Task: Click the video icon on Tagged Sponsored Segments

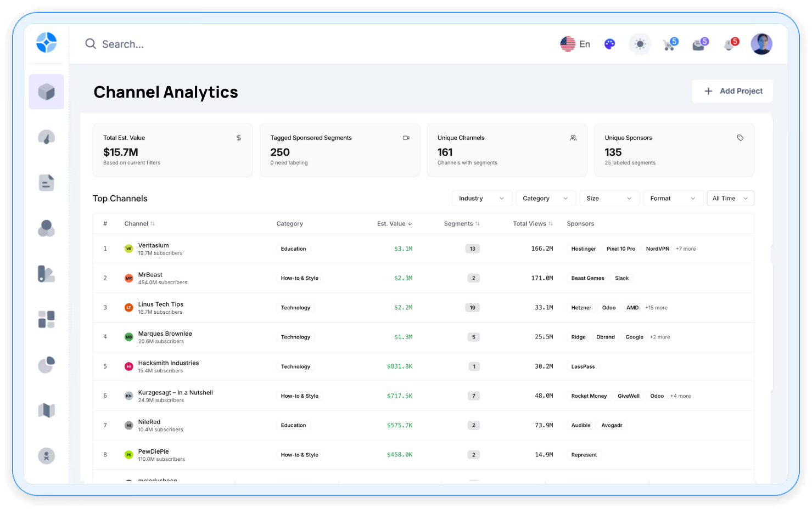Action: click(406, 138)
